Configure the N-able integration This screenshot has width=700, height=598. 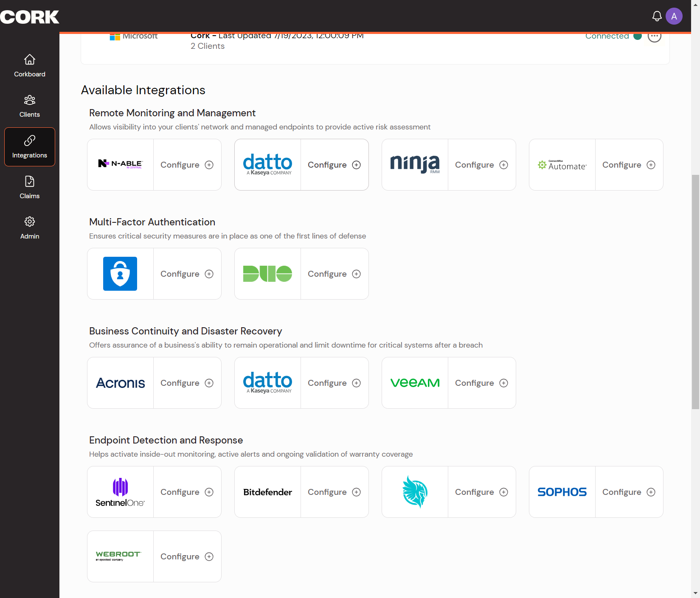[x=187, y=165]
